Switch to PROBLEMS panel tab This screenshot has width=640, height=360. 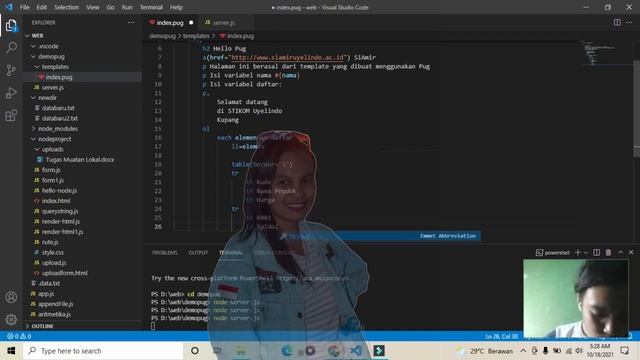[x=164, y=253]
